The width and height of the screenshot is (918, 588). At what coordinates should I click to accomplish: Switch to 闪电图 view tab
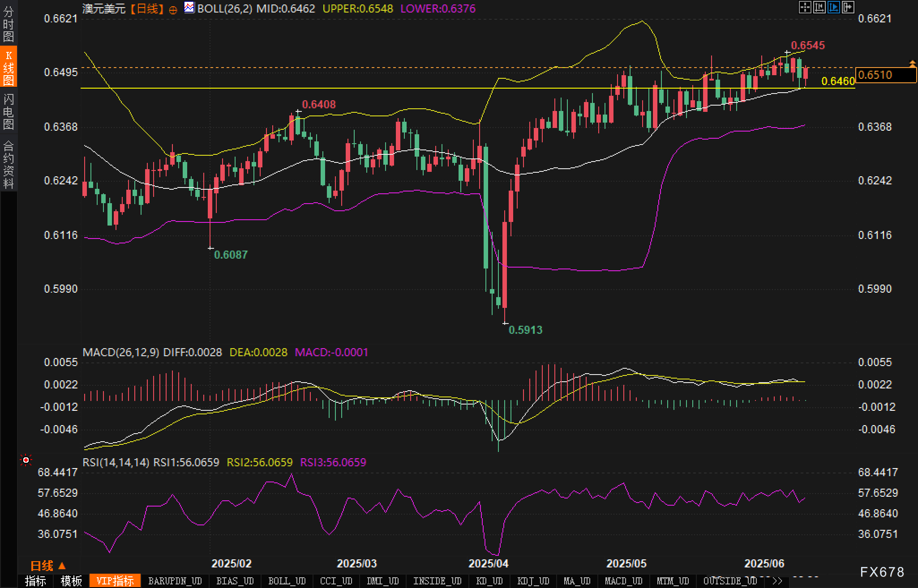tap(9, 111)
